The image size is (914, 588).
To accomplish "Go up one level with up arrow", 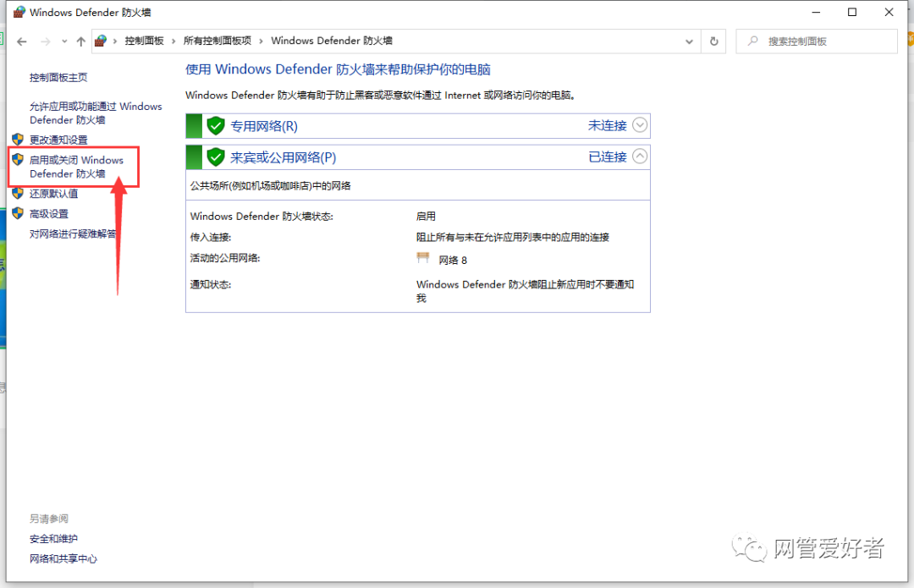I will 81,41.
